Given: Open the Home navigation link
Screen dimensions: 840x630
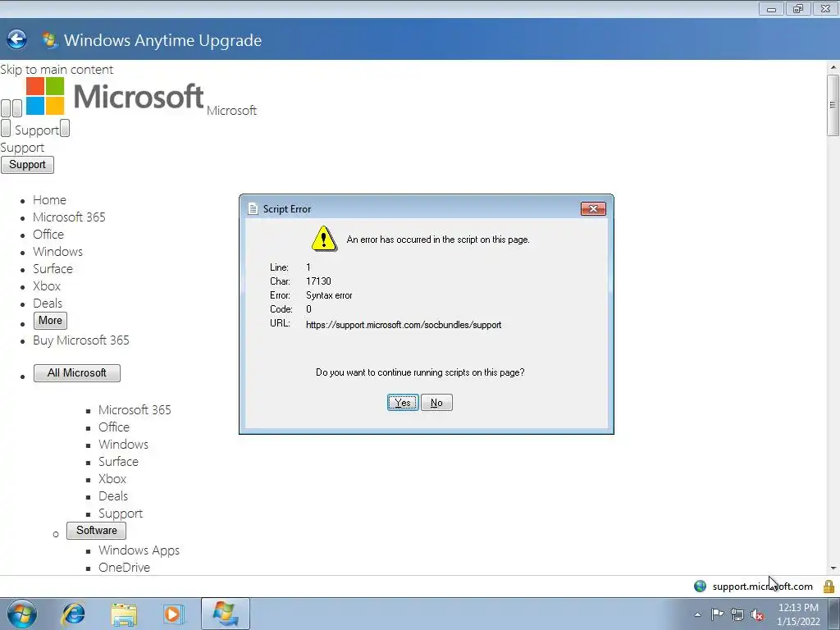Looking at the screenshot, I should pyautogui.click(x=49, y=200).
